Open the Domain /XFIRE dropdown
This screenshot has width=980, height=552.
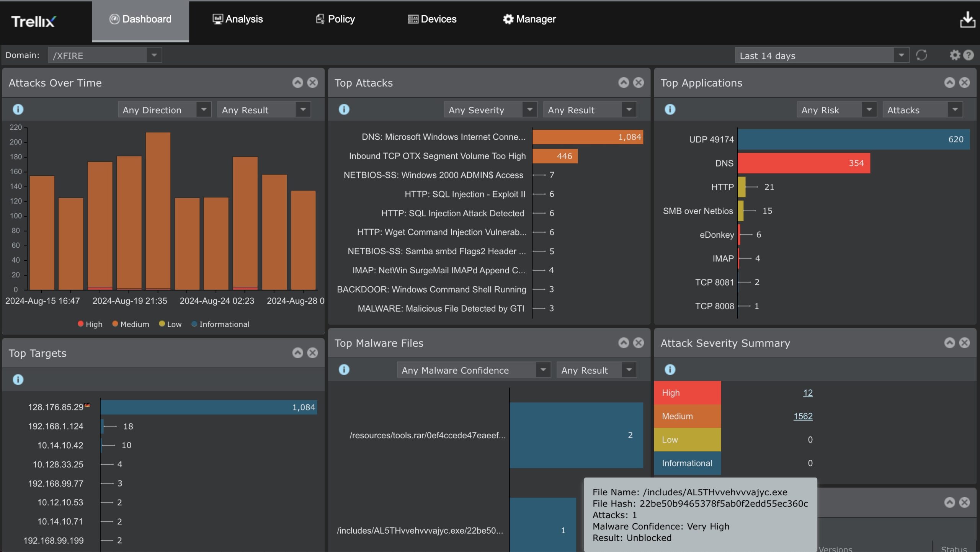(x=154, y=55)
